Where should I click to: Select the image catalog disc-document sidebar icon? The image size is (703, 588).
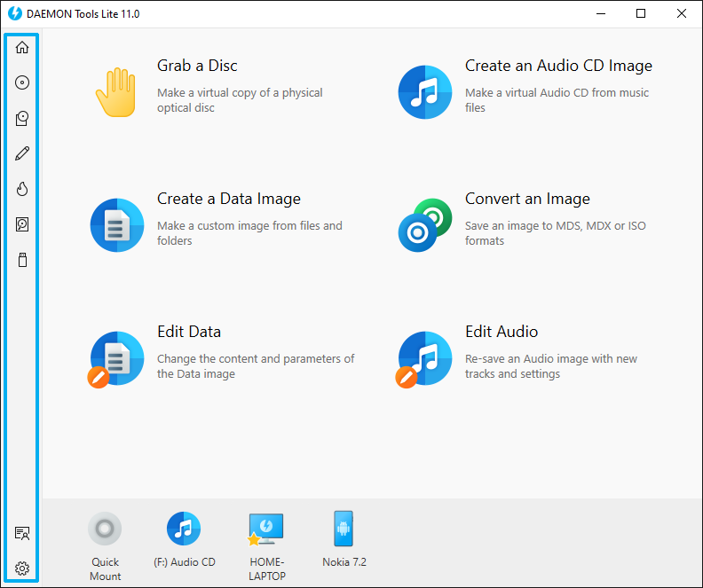22,118
